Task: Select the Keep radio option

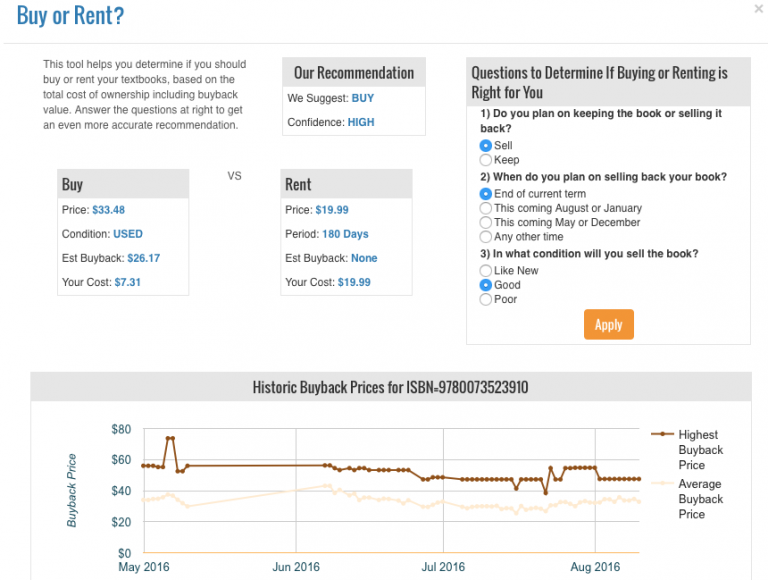Action: coord(486,160)
